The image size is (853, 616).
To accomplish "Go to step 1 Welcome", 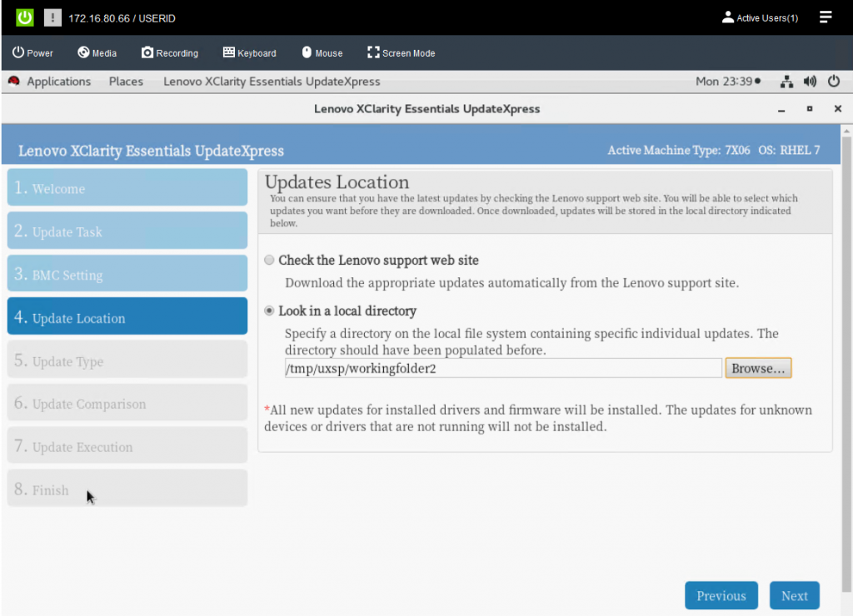I will pyautogui.click(x=127, y=187).
